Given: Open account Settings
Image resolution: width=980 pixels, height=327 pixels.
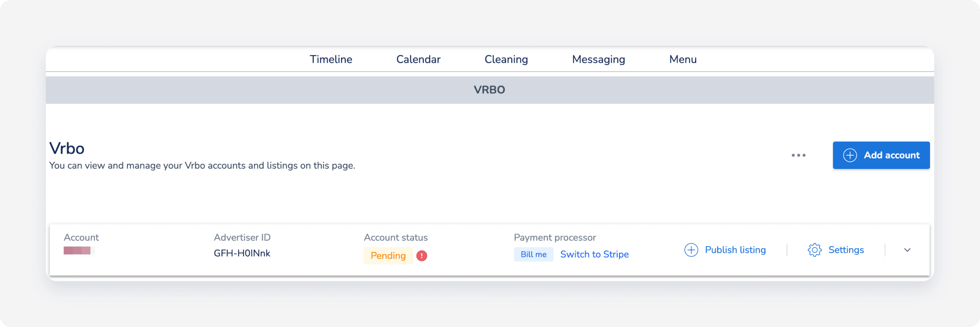Looking at the screenshot, I should [846, 250].
